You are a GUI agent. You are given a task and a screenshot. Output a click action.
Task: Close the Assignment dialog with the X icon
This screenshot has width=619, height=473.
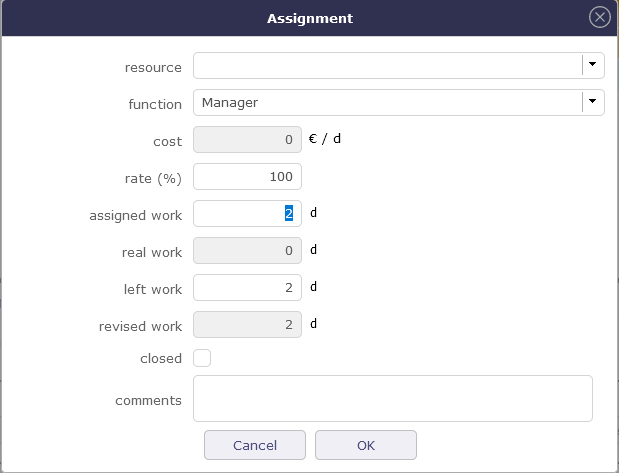[600, 17]
